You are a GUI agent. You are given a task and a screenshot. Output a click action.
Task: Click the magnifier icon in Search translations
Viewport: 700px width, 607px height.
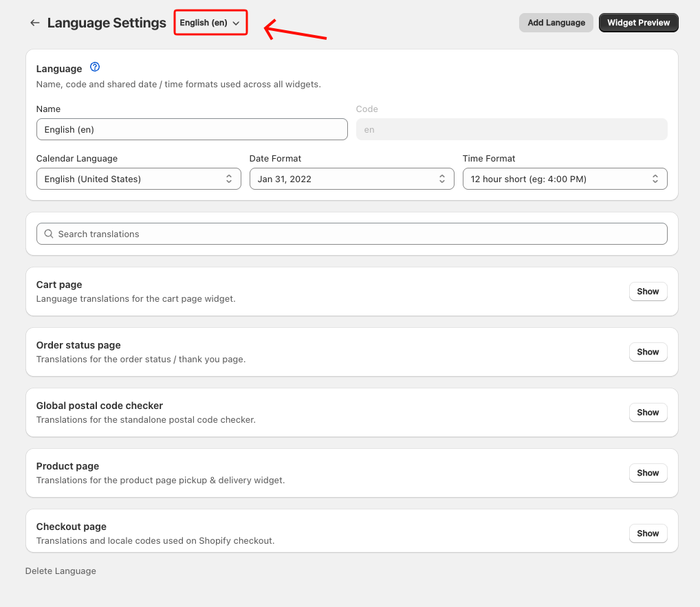point(49,234)
